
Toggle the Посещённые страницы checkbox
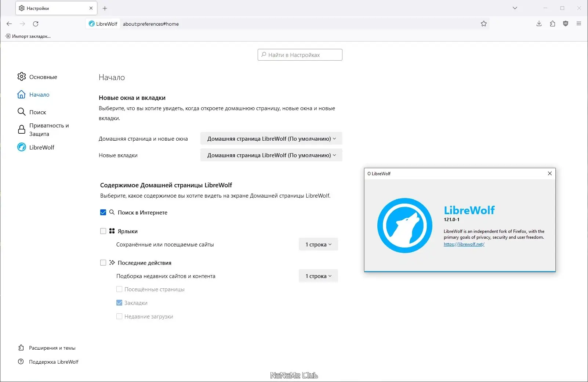[x=119, y=289]
